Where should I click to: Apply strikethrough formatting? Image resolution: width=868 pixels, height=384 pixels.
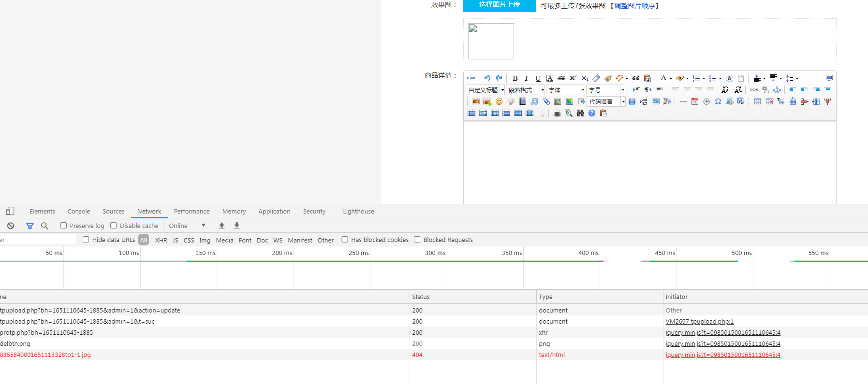coord(561,78)
